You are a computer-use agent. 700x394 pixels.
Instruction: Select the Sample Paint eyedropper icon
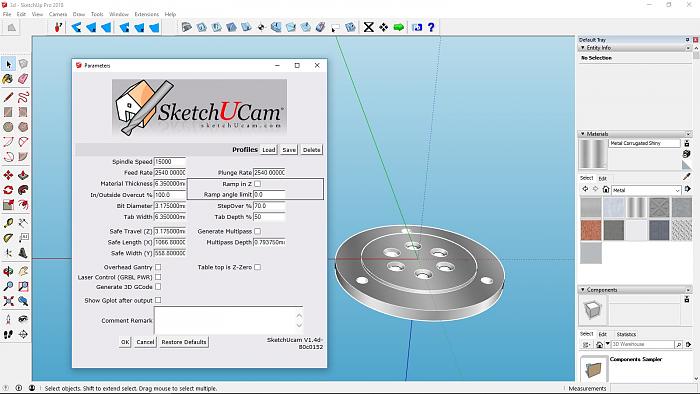tap(687, 177)
